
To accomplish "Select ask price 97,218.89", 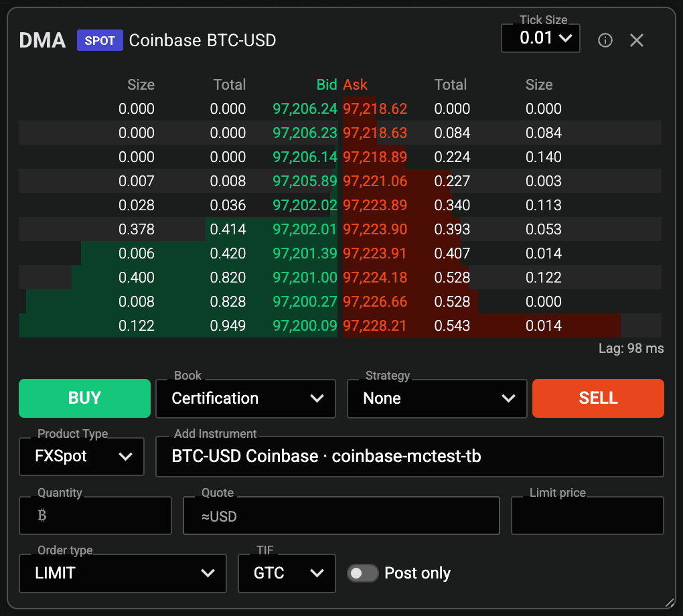I will point(375,157).
